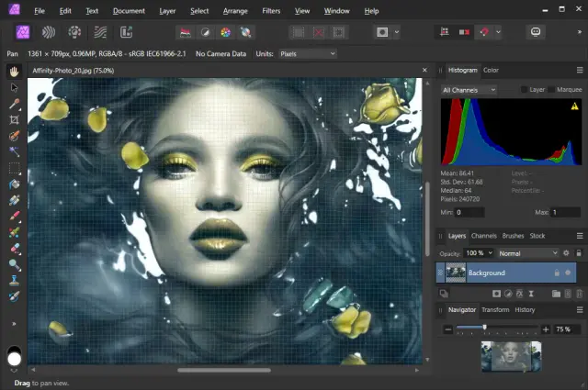
Task: Click the Auto Colors toolbar icon
Action: (225, 32)
